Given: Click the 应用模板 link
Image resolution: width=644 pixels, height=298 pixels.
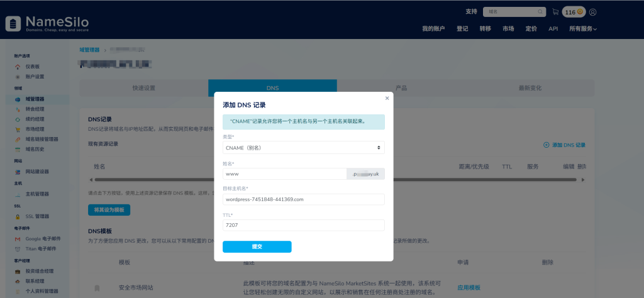Looking at the screenshot, I should pos(469,287).
